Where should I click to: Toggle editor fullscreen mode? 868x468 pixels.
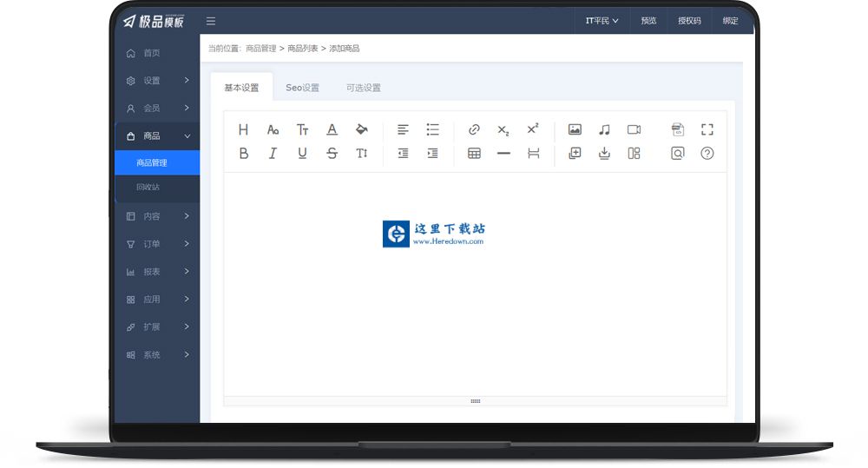tap(707, 129)
